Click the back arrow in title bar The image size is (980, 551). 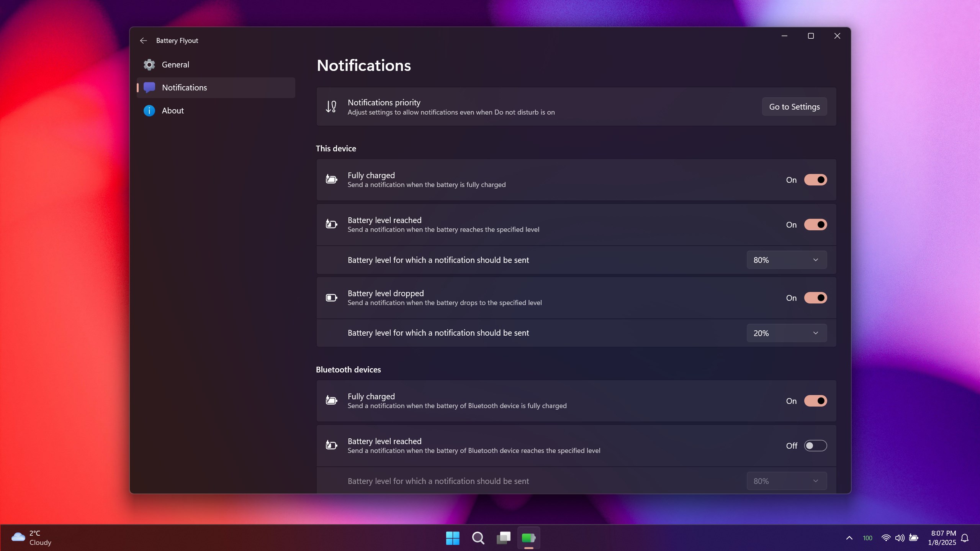click(x=143, y=41)
